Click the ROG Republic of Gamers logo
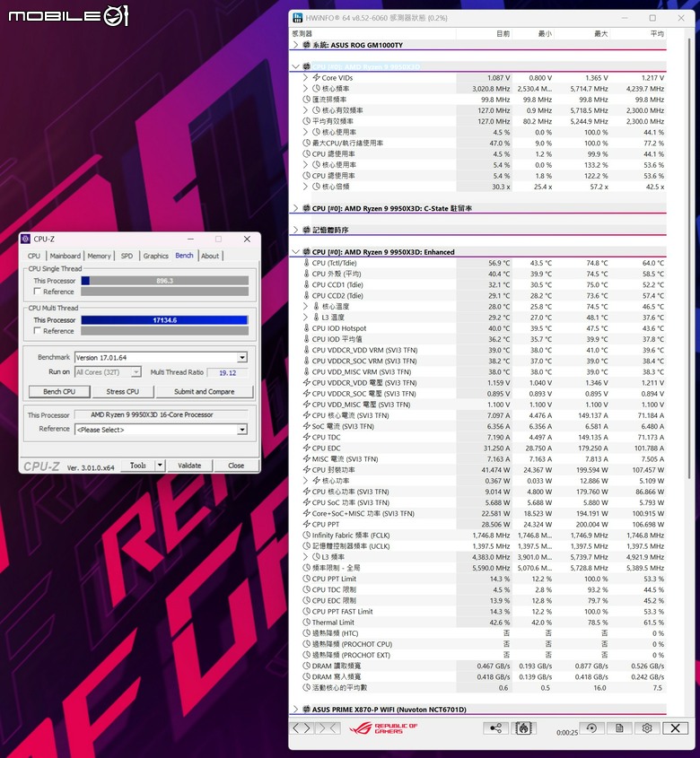 click(383, 728)
